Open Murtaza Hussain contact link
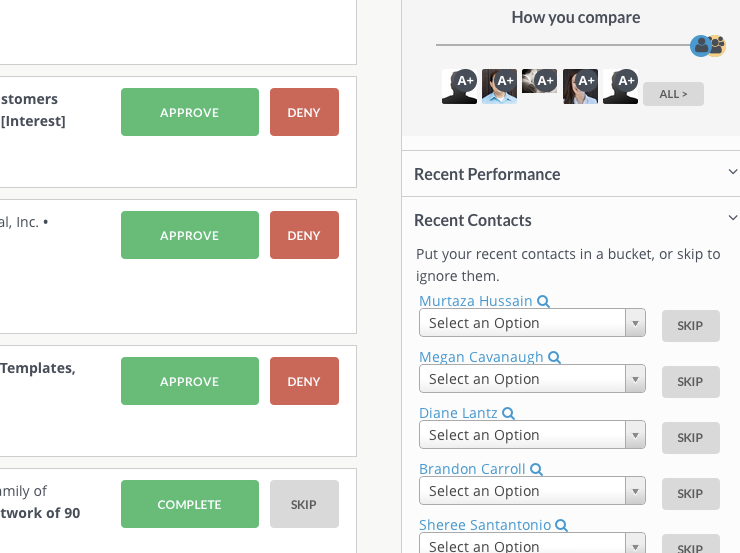 [475, 301]
